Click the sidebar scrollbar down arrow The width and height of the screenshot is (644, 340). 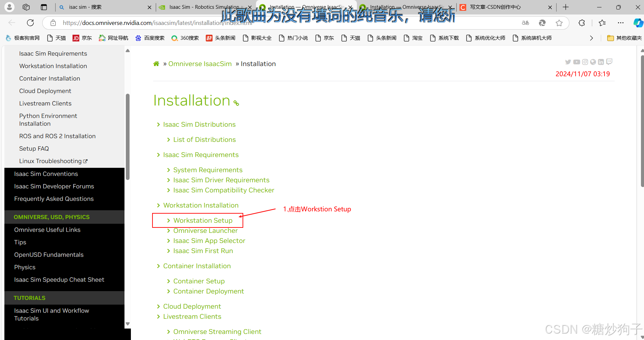pos(128,324)
